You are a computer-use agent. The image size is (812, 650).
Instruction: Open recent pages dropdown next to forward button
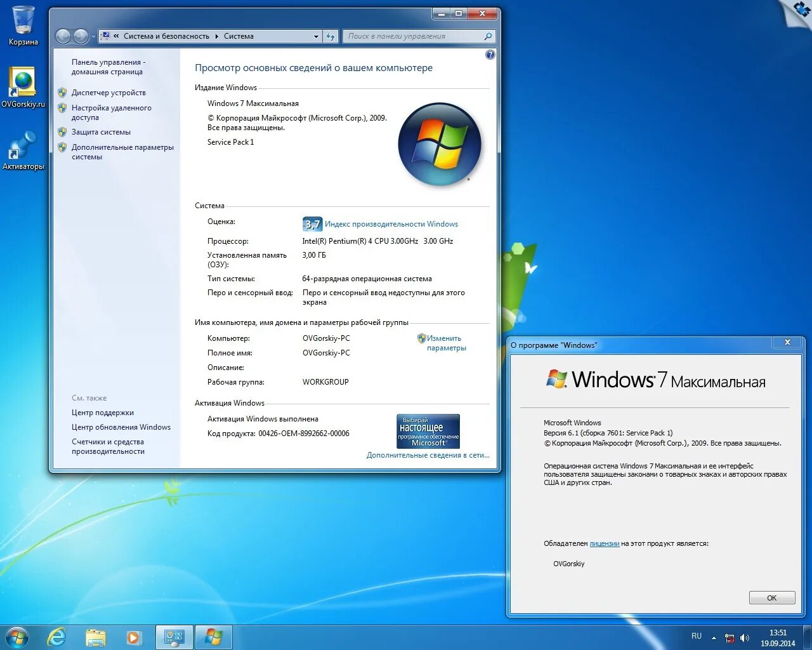[93, 37]
